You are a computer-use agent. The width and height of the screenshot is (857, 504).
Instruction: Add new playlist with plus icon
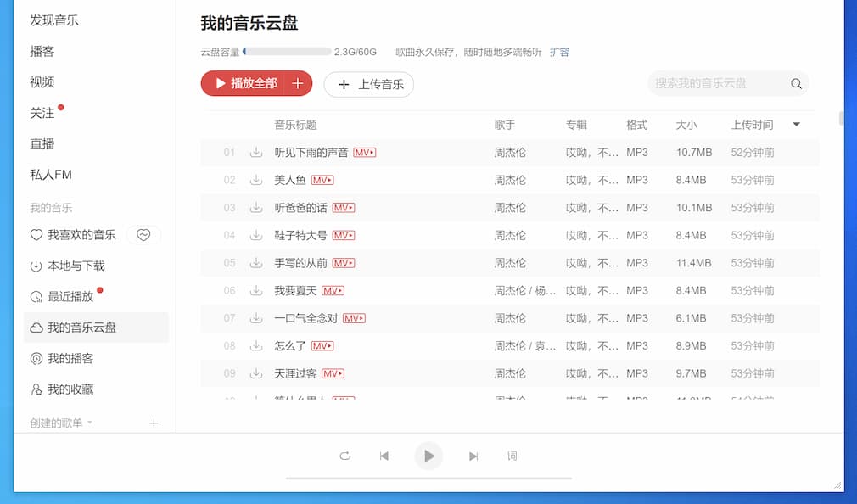click(154, 423)
